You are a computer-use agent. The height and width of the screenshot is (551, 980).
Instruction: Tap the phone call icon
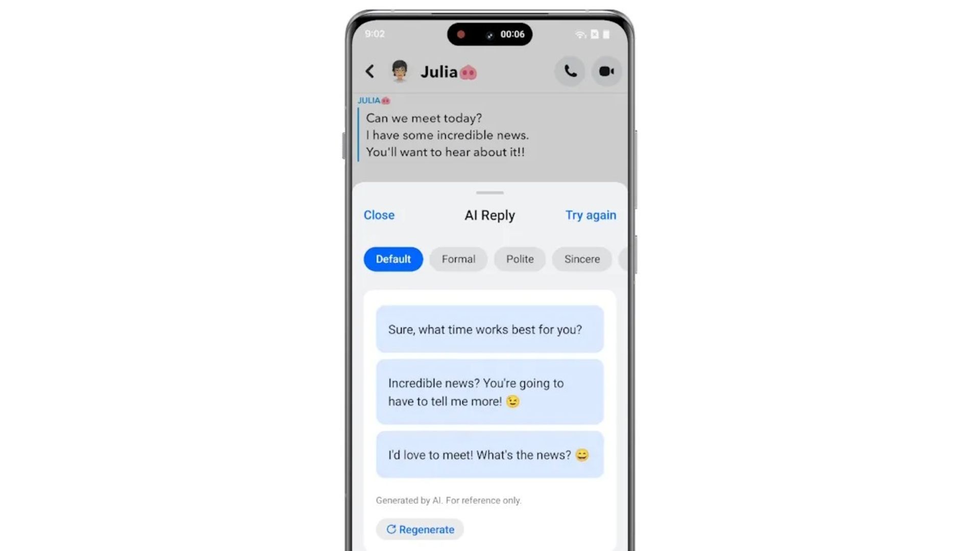coord(570,71)
